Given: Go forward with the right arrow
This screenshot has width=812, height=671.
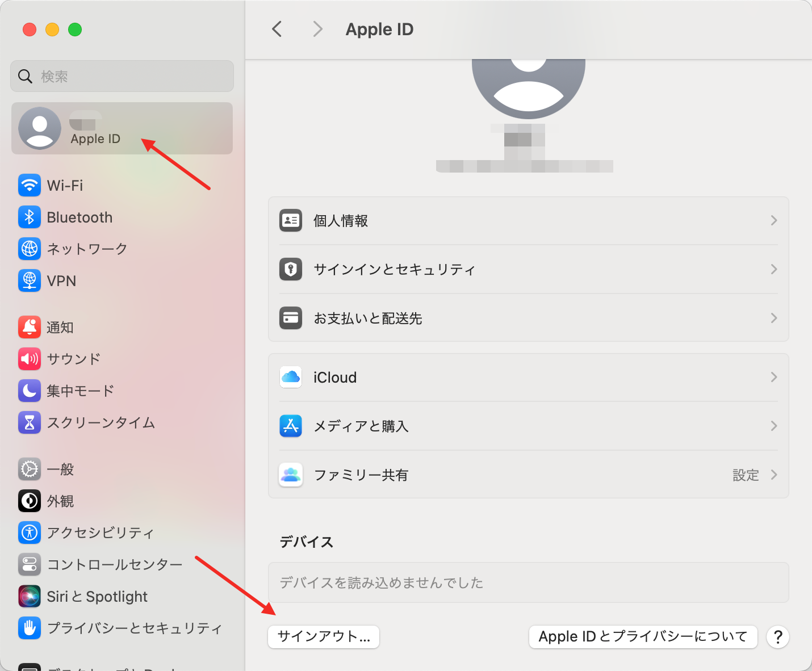Looking at the screenshot, I should pos(318,29).
